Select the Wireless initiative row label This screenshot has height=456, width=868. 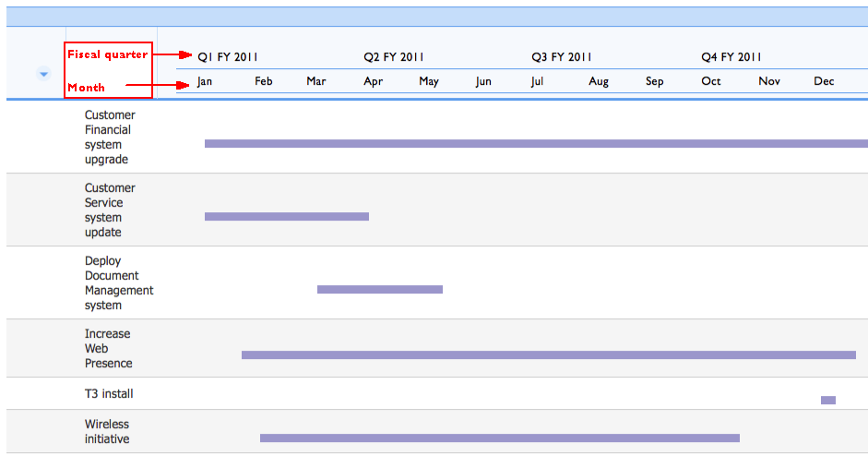tap(107, 431)
